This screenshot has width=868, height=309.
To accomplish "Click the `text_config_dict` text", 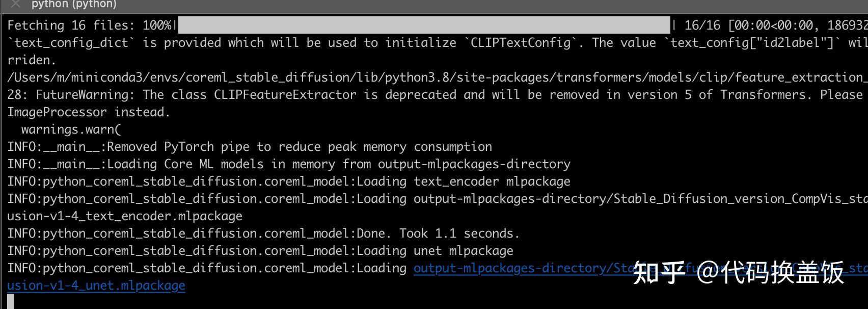I will (x=71, y=43).
